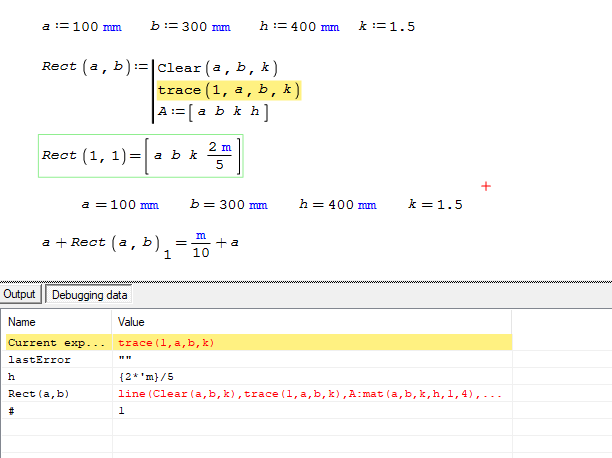The height and width of the screenshot is (458, 612).
Task: Click the highlighted trace(1, a, b, k) line
Action: tap(228, 90)
